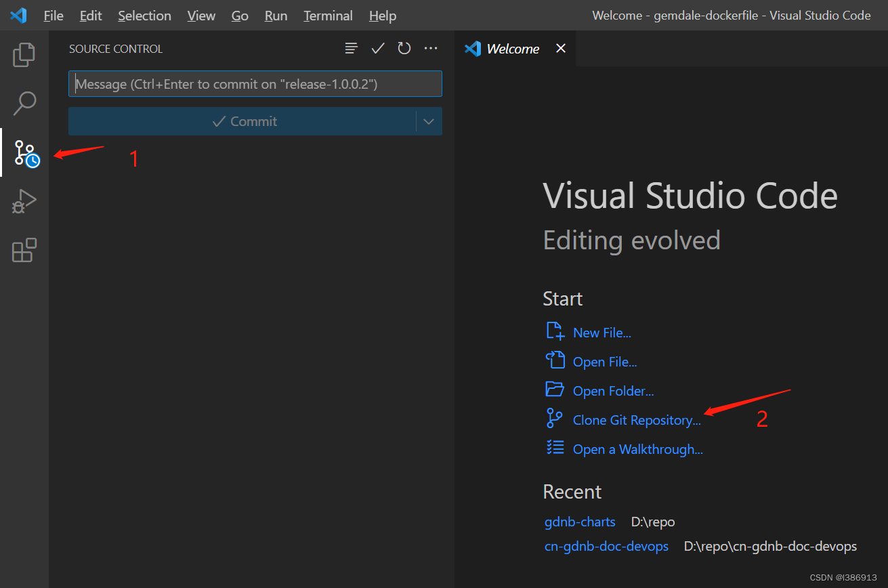
Task: Open the Run and Debug view
Action: tap(24, 202)
